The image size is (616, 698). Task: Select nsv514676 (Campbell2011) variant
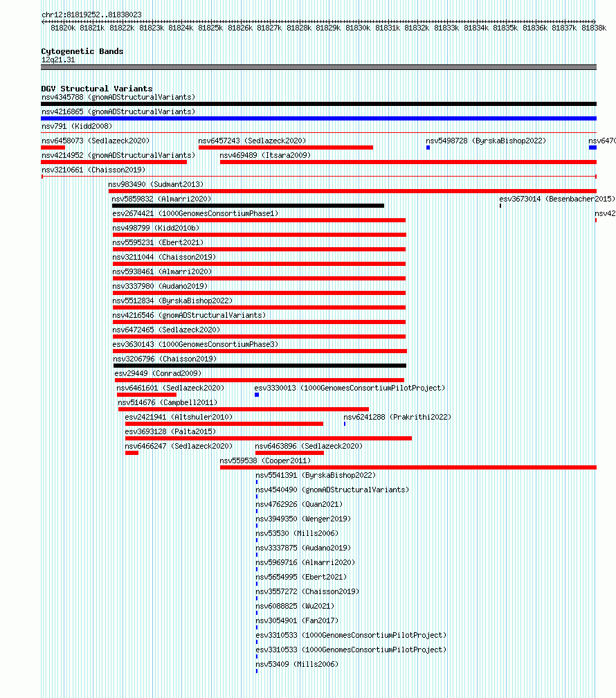tap(167, 402)
